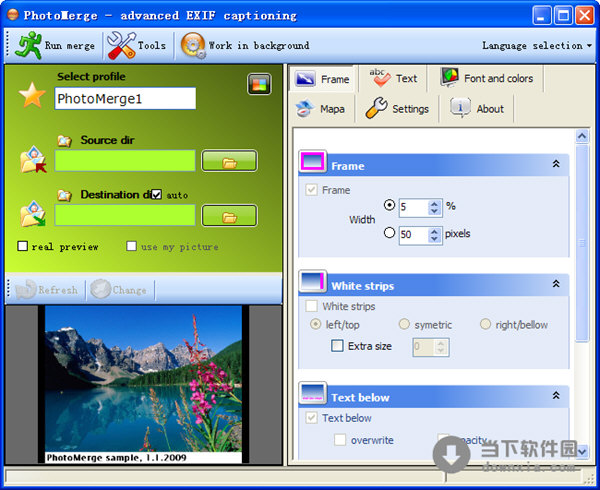
Task: Click the Source dir path field
Action: click(125, 161)
